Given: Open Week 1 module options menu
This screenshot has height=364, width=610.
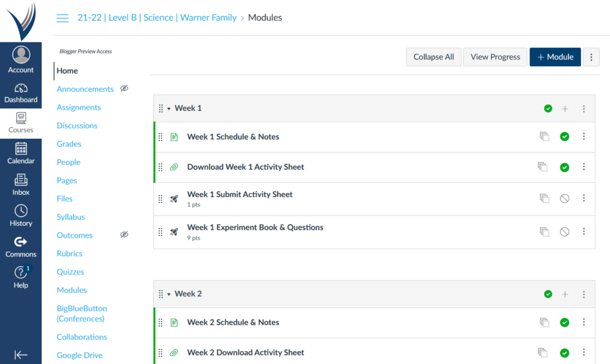Looking at the screenshot, I should (584, 109).
